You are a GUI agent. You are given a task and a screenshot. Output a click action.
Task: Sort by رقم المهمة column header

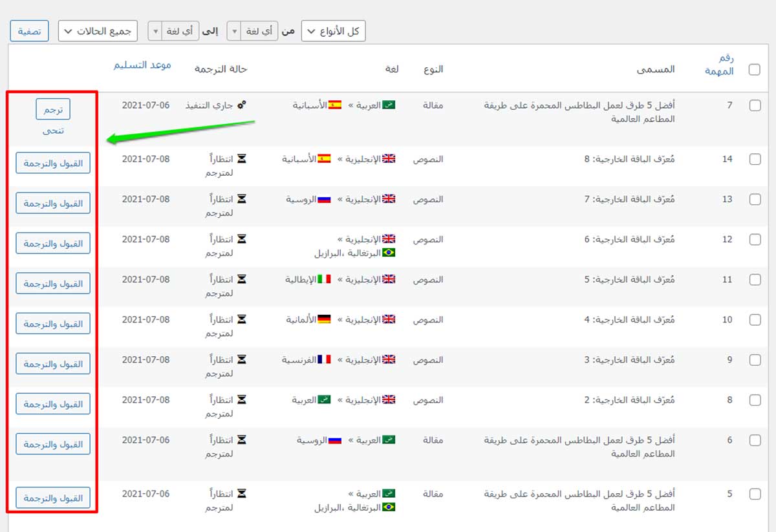(719, 65)
